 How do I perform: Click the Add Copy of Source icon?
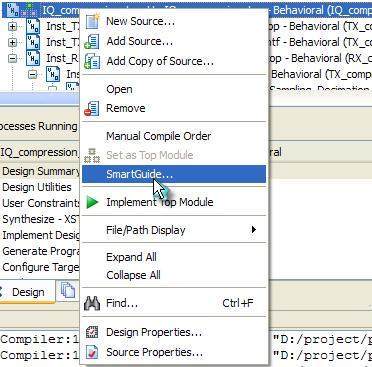click(x=92, y=62)
